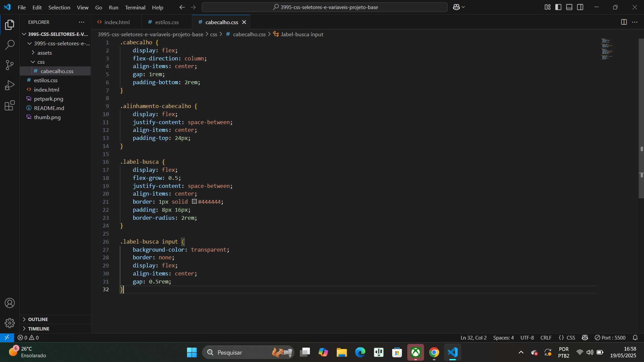Click the Copilot icon in title bar
Screen dimensions: 644x362
pos(456,7)
